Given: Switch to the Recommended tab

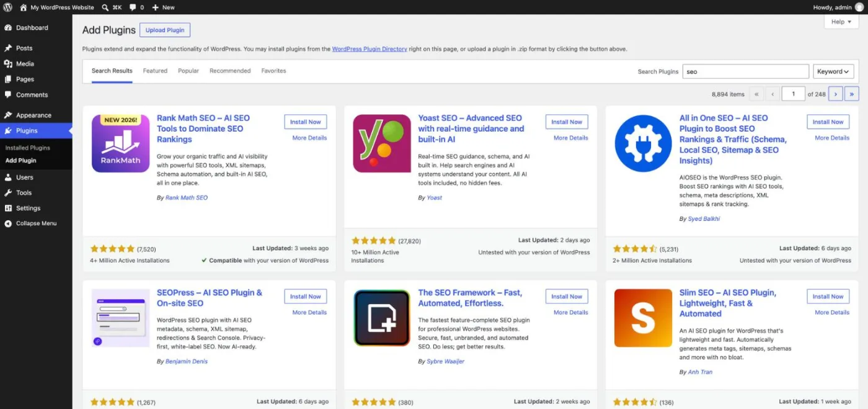Looking at the screenshot, I should point(230,71).
